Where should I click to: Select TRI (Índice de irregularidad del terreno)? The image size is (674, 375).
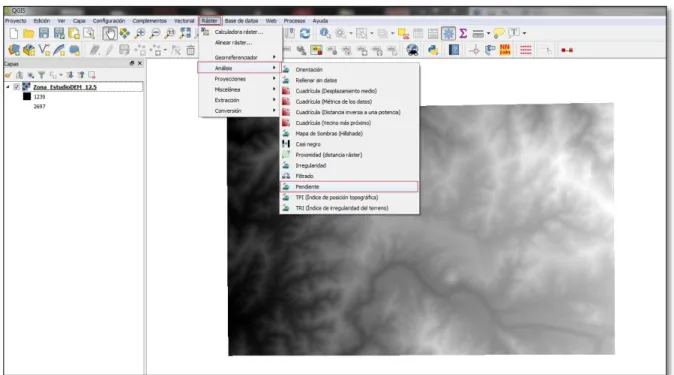[x=349, y=208]
